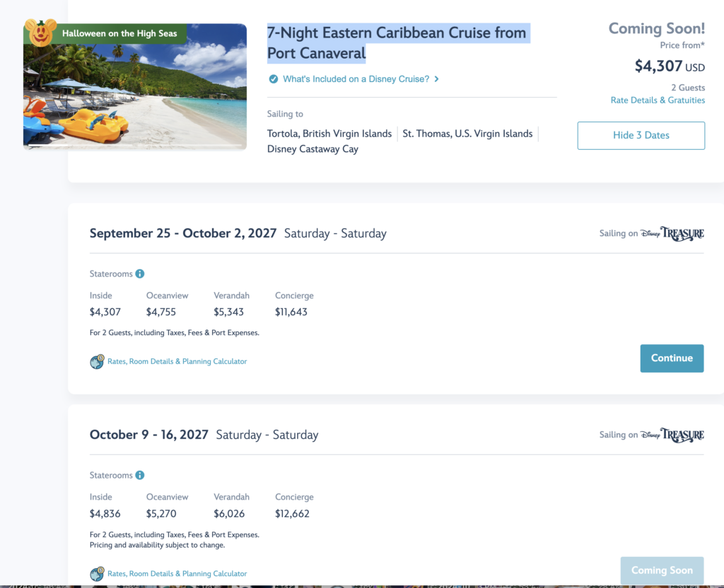Expand What's Included on a Disney Cruise chevron

pyautogui.click(x=436, y=79)
